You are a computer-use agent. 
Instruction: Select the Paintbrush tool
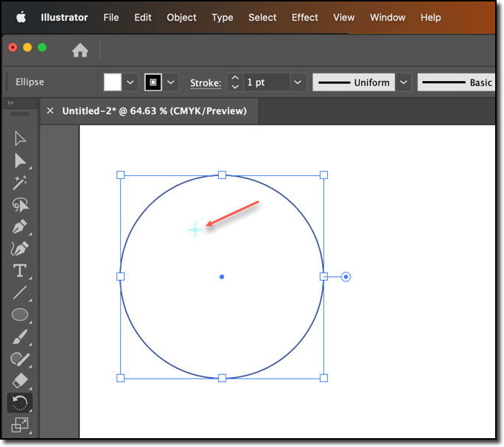(20, 337)
